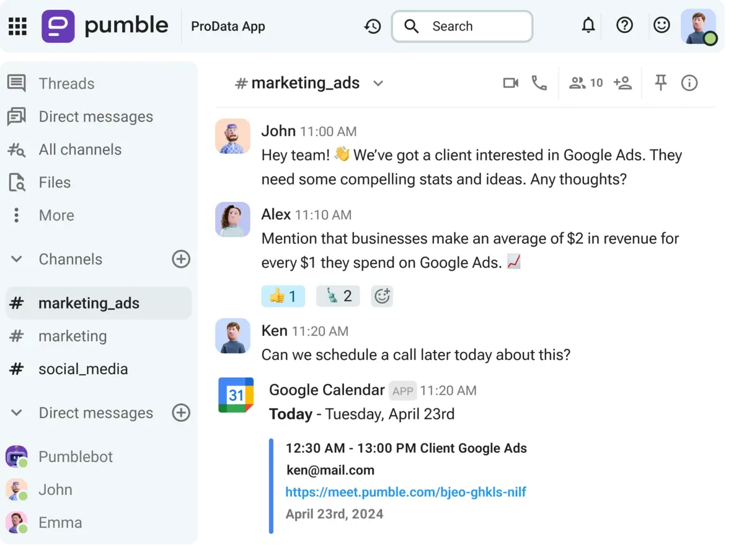Click into the Search field
Image resolution: width=744 pixels, height=560 pixels.
(462, 26)
